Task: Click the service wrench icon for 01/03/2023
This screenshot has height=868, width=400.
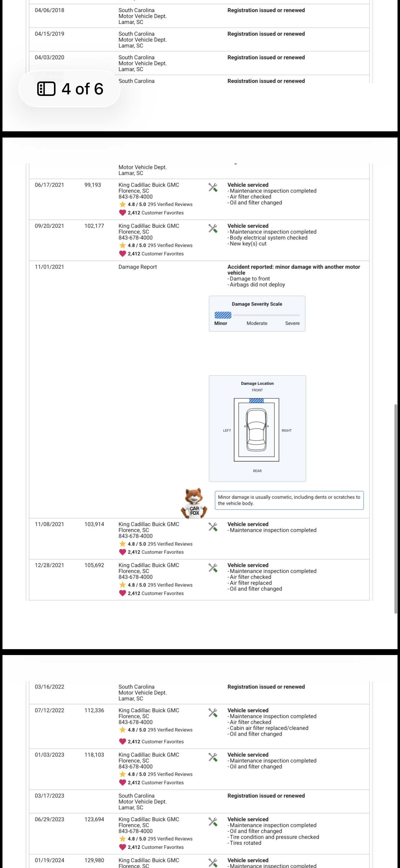Action: [213, 757]
